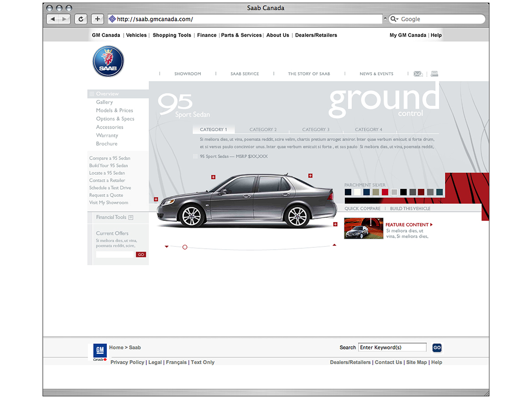The image size is (532, 399).
Task: Select the teal colour swatch
Action: pos(439,192)
